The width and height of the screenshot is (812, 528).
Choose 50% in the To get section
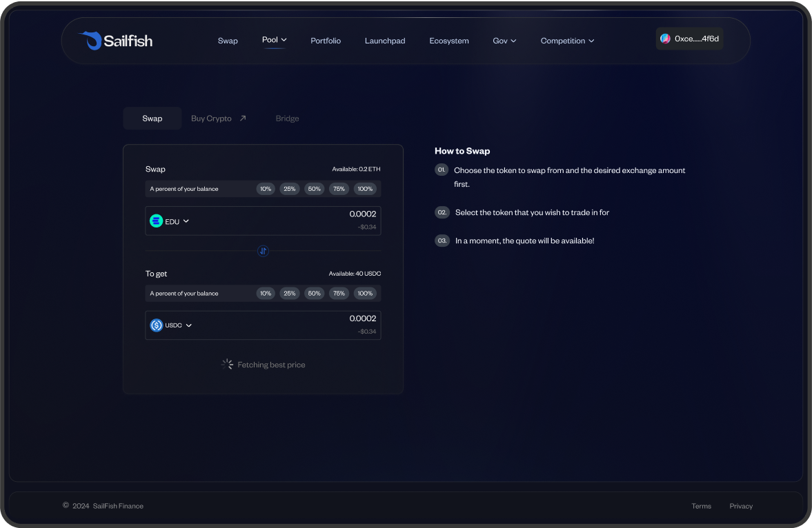point(315,294)
